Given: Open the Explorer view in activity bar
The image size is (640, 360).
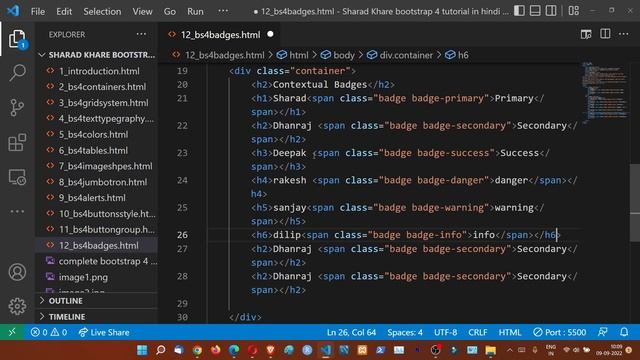Looking at the screenshot, I should [x=17, y=39].
